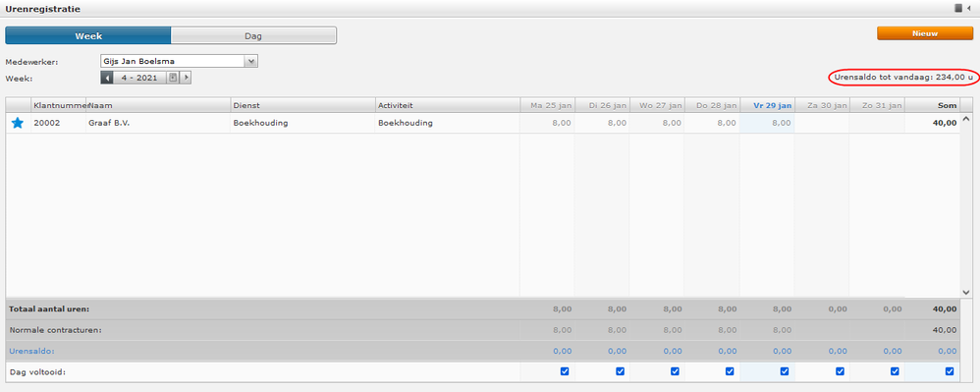Click the Za 30 jan column header
980x392 pixels.
click(823, 106)
